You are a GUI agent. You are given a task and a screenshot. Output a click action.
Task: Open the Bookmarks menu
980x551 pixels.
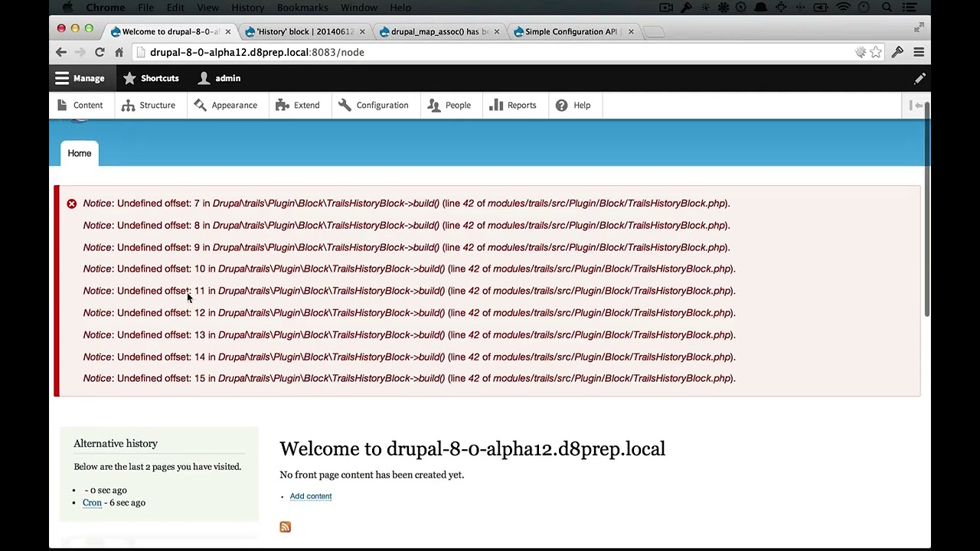[302, 8]
